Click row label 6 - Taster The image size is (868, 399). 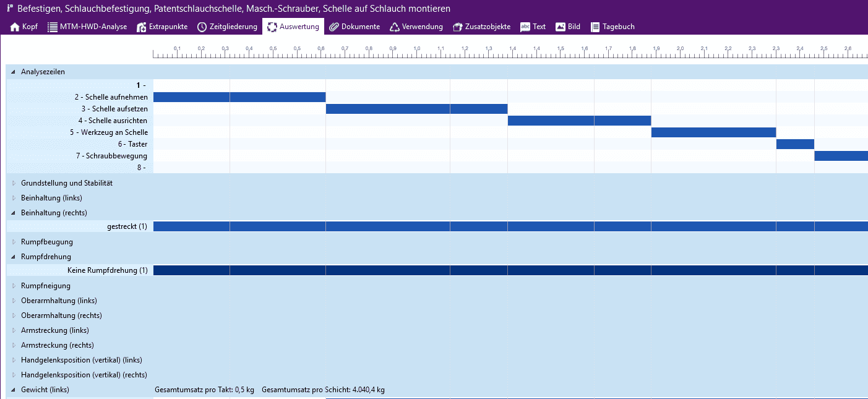tap(132, 144)
